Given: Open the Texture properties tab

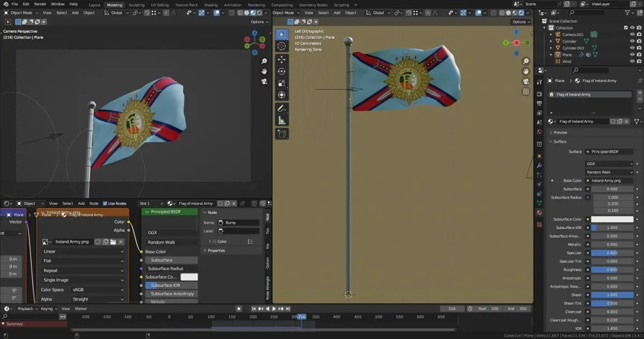Looking at the screenshot, I should (539, 224).
